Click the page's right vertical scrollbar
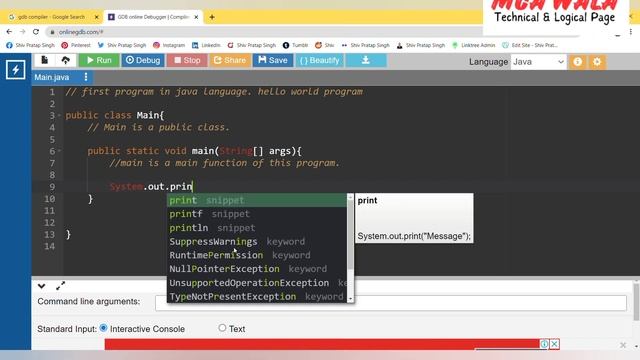 click(x=636, y=301)
